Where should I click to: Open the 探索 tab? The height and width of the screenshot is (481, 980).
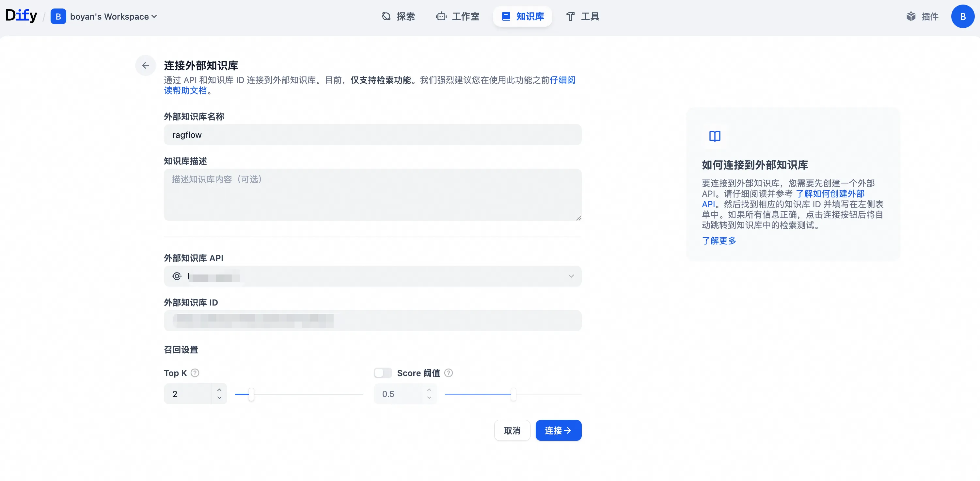click(x=398, y=16)
